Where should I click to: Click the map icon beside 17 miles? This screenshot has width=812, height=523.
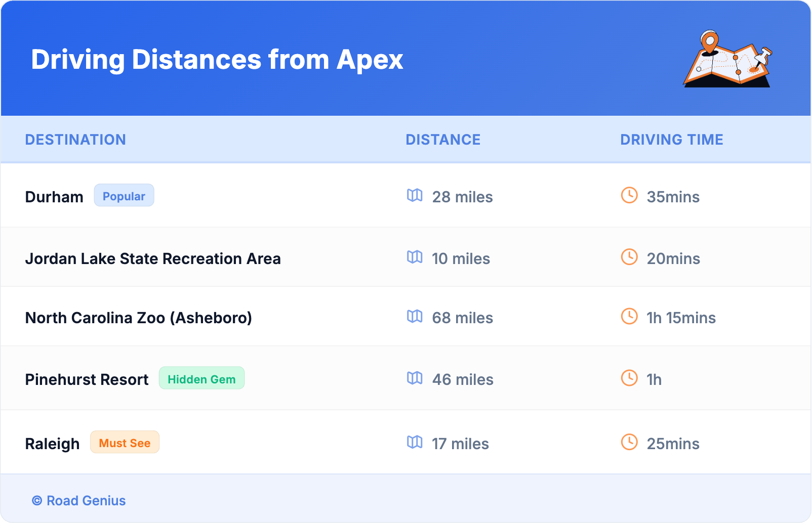coord(415,442)
